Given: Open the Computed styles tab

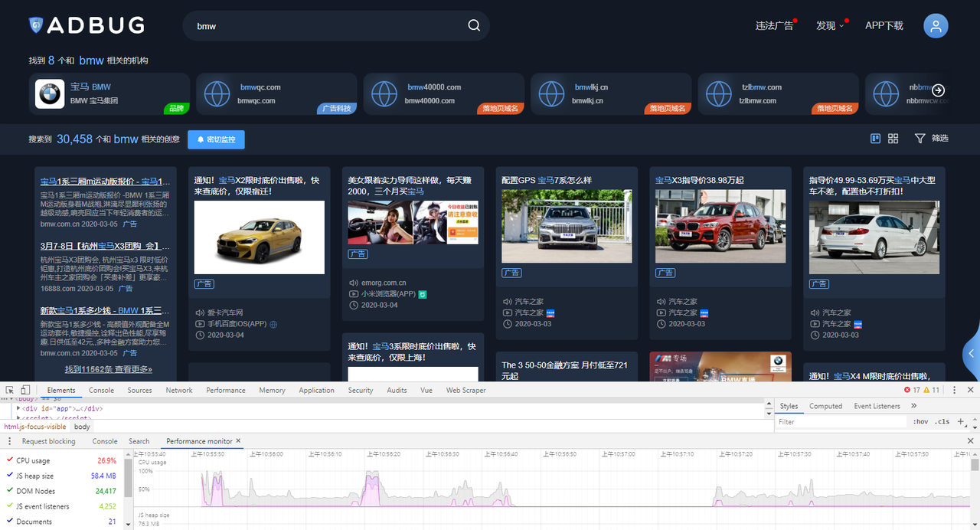Looking at the screenshot, I should click(825, 406).
